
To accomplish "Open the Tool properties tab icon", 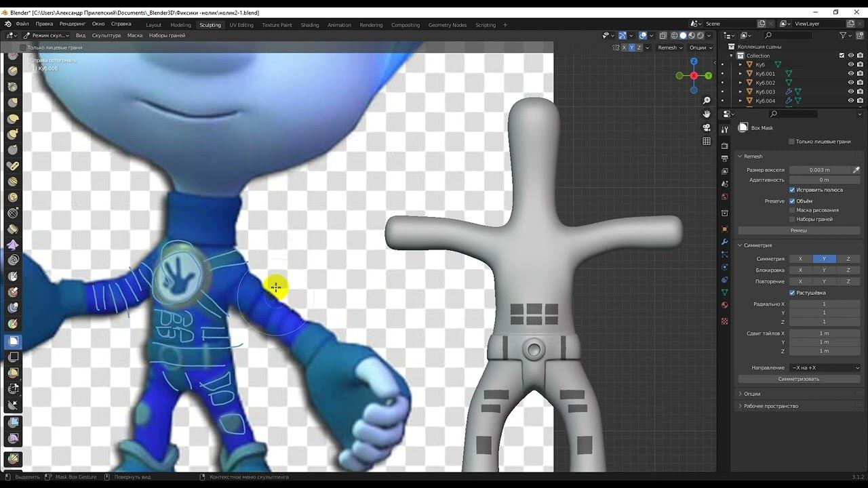I will [x=725, y=129].
